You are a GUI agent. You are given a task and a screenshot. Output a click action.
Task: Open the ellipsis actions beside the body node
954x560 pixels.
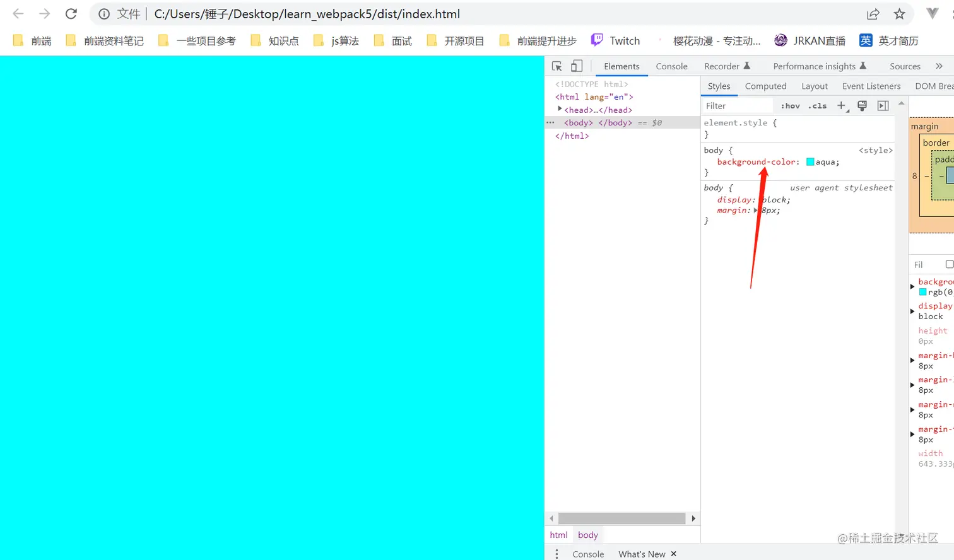coord(550,123)
